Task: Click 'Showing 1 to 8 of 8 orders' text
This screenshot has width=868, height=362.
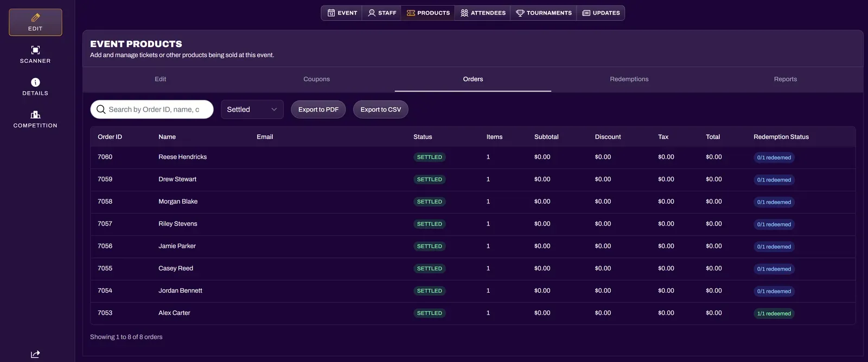Action: pyautogui.click(x=126, y=337)
